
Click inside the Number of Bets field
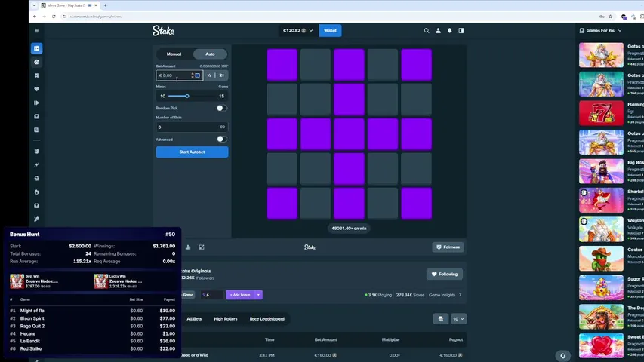pos(192,127)
